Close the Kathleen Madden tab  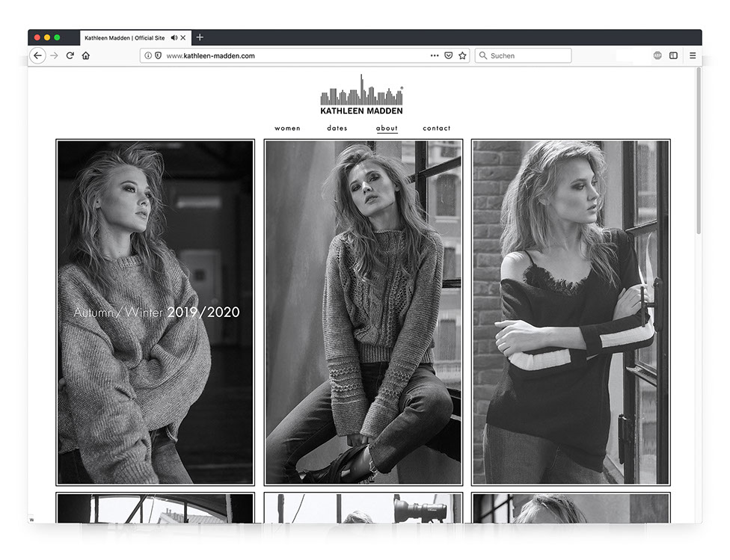(x=184, y=37)
